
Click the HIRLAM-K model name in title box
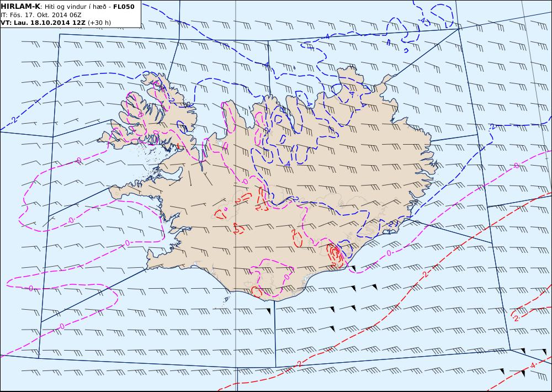click(x=20, y=7)
